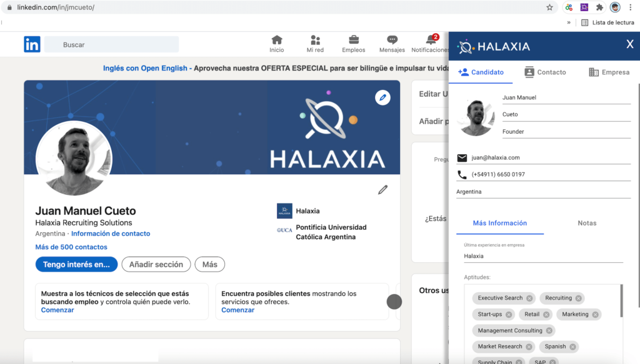Open Información de contacto link
The width and height of the screenshot is (640, 364).
(111, 234)
